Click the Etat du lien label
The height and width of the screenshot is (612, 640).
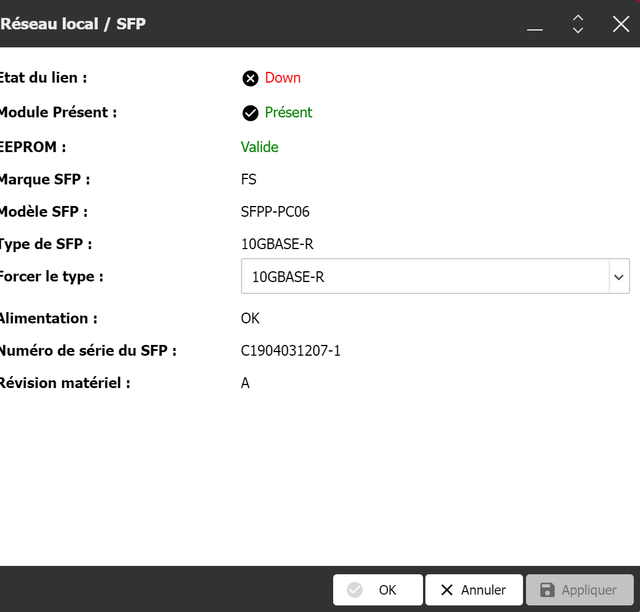coord(43,78)
